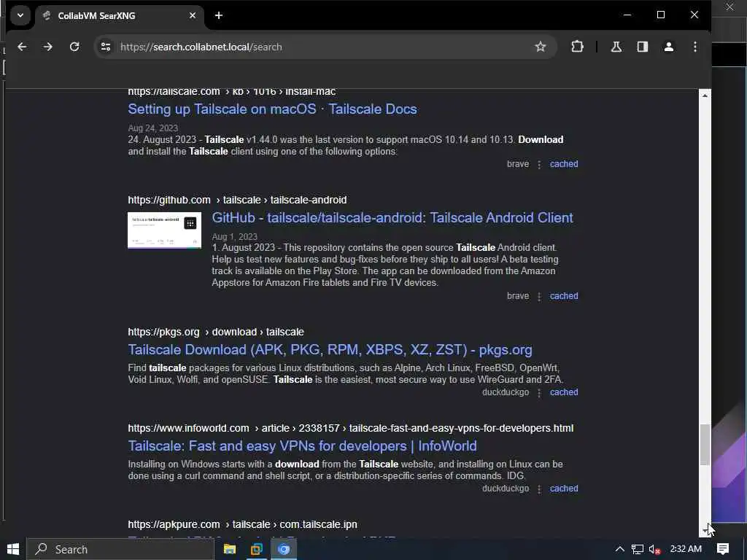
Task: Click the scroll down arrow of page scrollbar
Action: 705,531
